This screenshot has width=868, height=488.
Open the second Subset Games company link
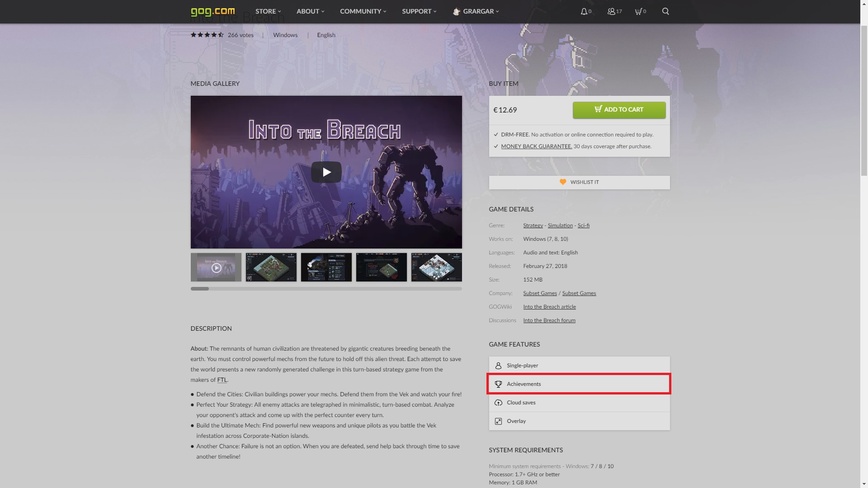(579, 293)
